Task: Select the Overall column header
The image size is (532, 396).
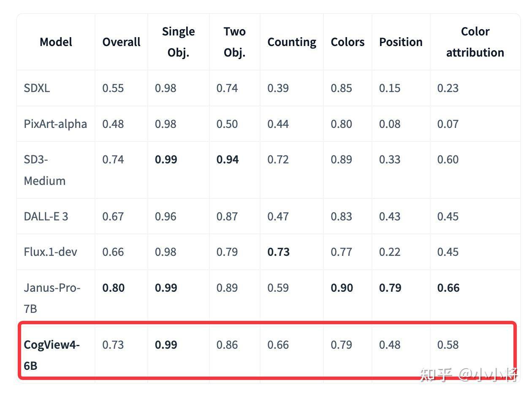Action: click(121, 42)
